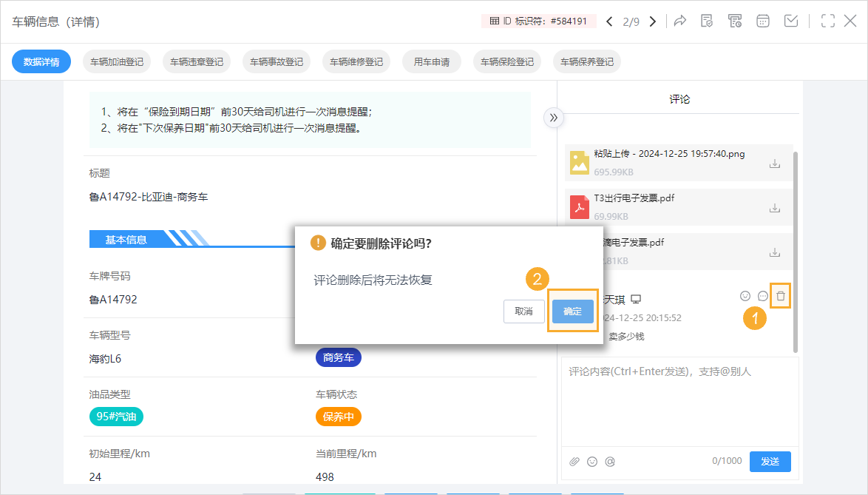Image resolution: width=868 pixels, height=495 pixels.
Task: Collapse the comments panel with the chevron
Action: coord(553,117)
